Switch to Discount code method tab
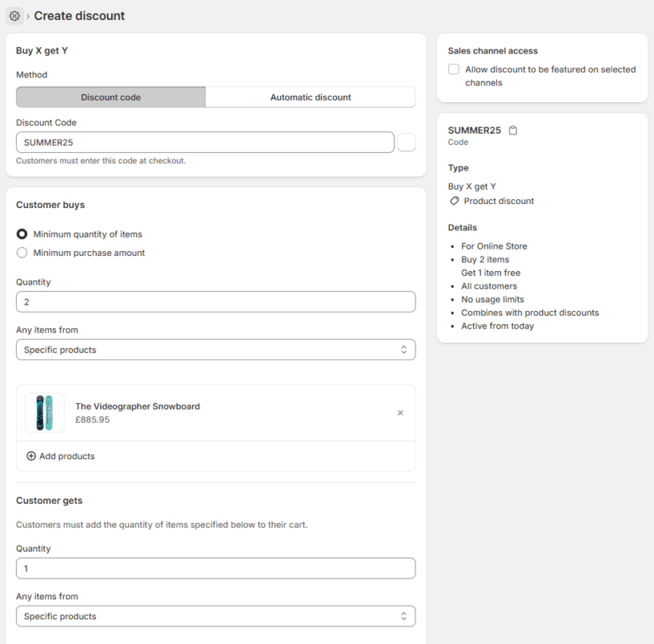 [x=111, y=97]
